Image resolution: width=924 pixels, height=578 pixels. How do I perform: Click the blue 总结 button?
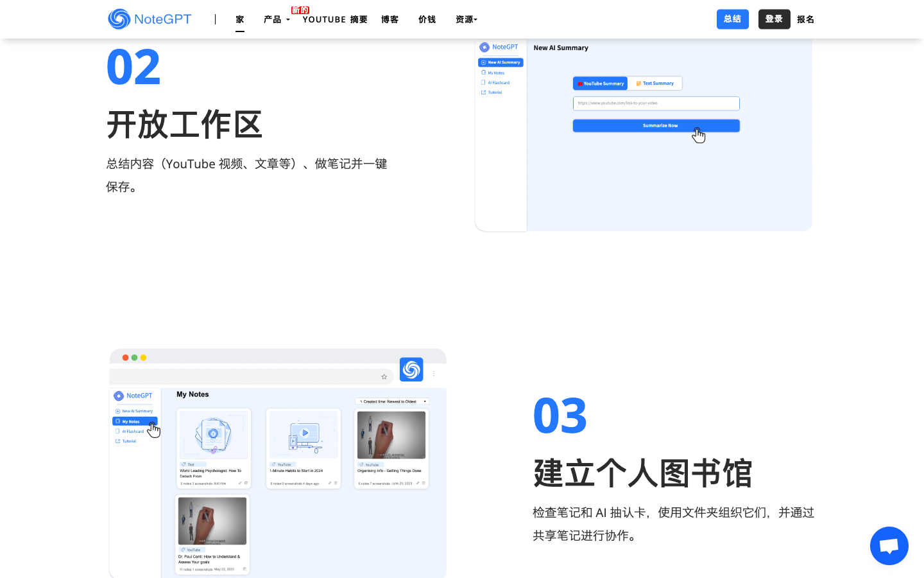coord(732,19)
